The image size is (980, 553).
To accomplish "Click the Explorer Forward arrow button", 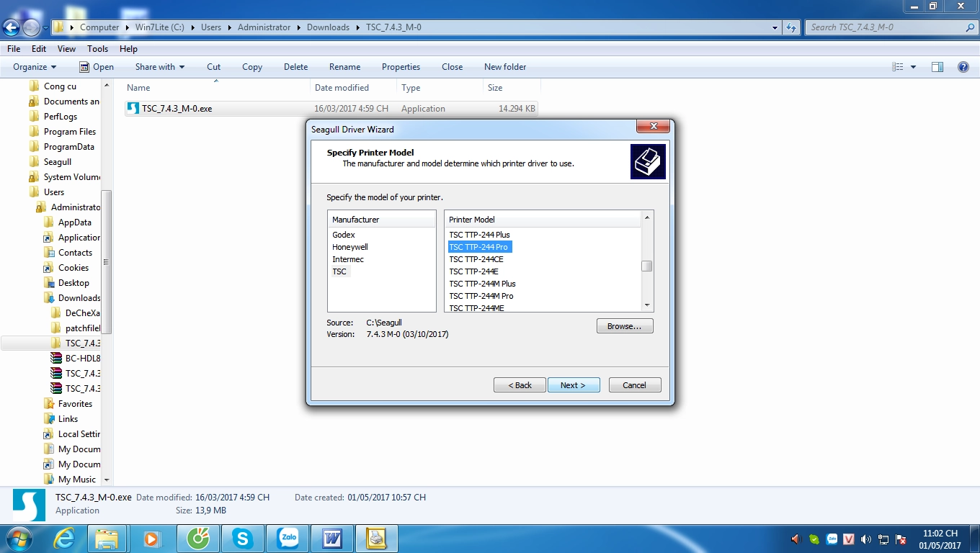I will point(31,27).
